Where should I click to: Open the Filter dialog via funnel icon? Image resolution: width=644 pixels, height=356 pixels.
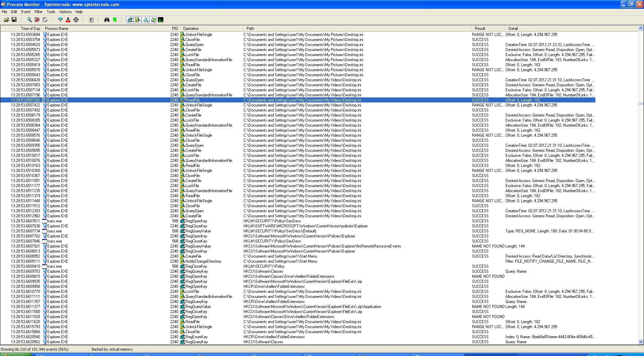[60, 20]
